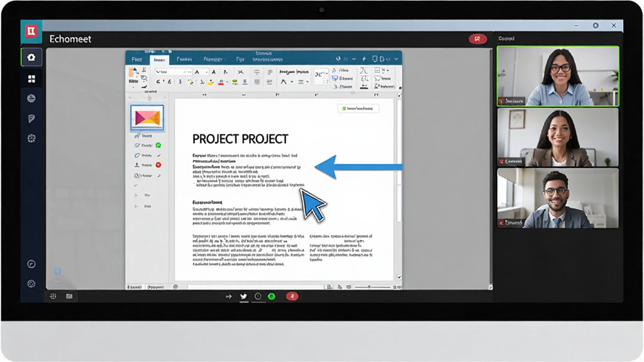The width and height of the screenshot is (644, 362).
Task: Switch to the second ribbon tab
Action: 159,60
